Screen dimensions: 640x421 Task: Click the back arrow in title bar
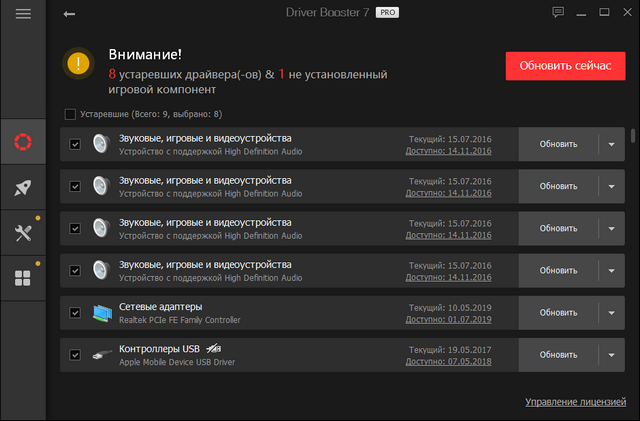click(x=69, y=14)
